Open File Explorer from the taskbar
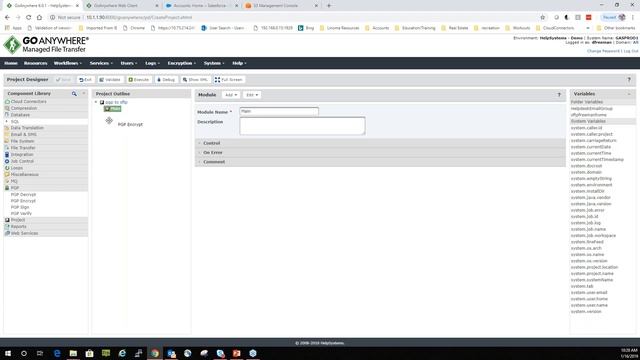640x360 pixels. click(73, 353)
